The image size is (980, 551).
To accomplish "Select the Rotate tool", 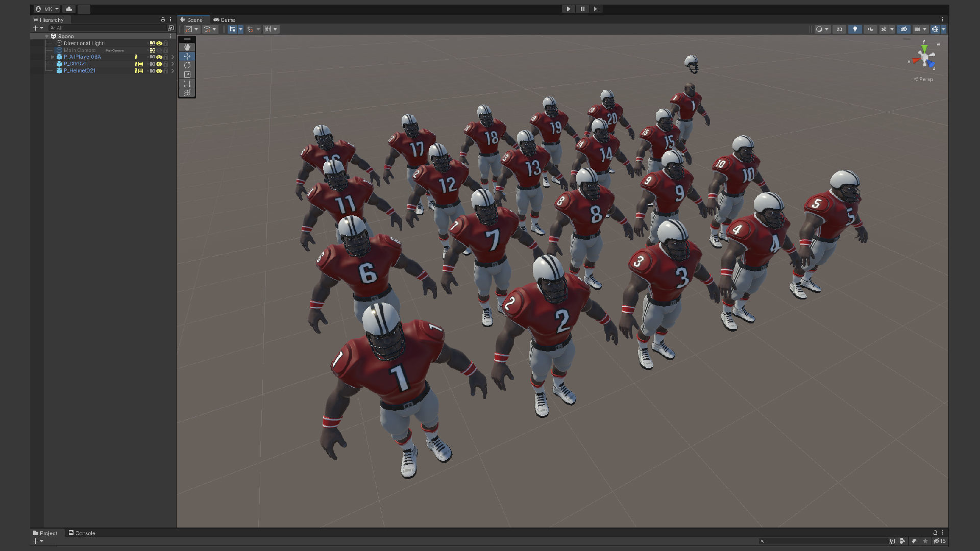I will 187,65.
